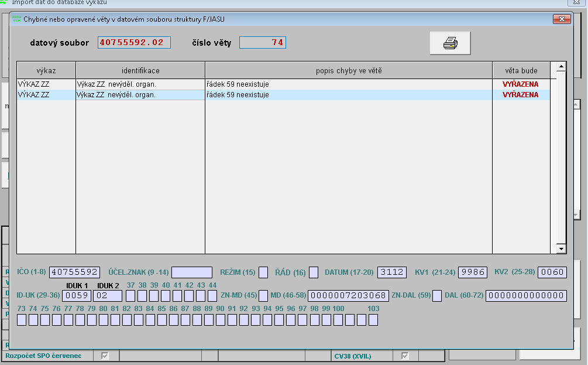588x365 pixels.
Task: Focus the číslo věty field
Action: 263,42
